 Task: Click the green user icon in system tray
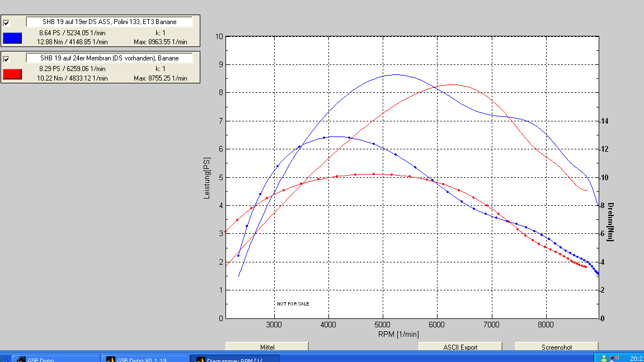(x=604, y=358)
